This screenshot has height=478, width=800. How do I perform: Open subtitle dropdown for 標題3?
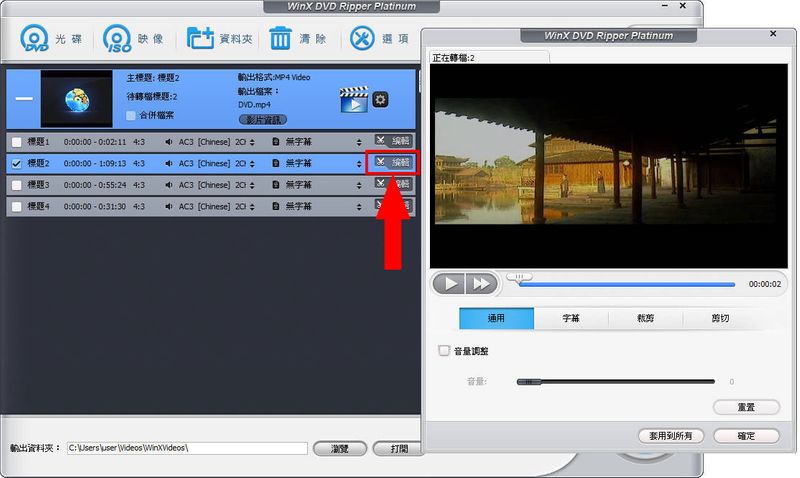pyautogui.click(x=359, y=185)
